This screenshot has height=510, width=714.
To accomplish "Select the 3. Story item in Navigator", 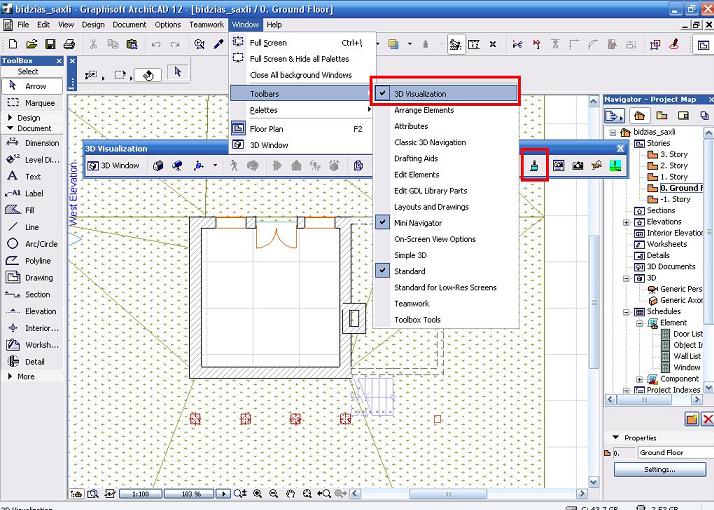I will [x=668, y=154].
